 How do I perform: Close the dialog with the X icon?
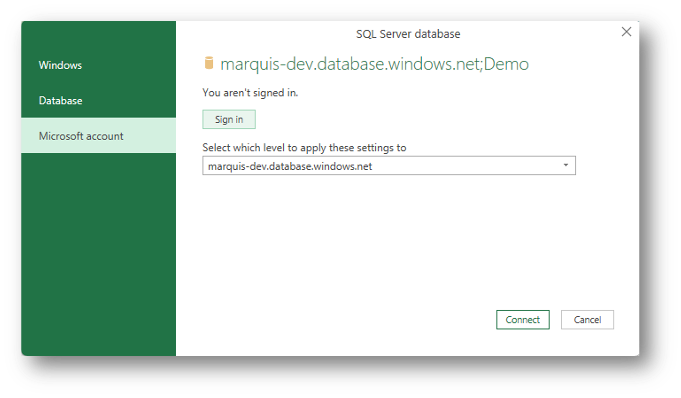626,32
